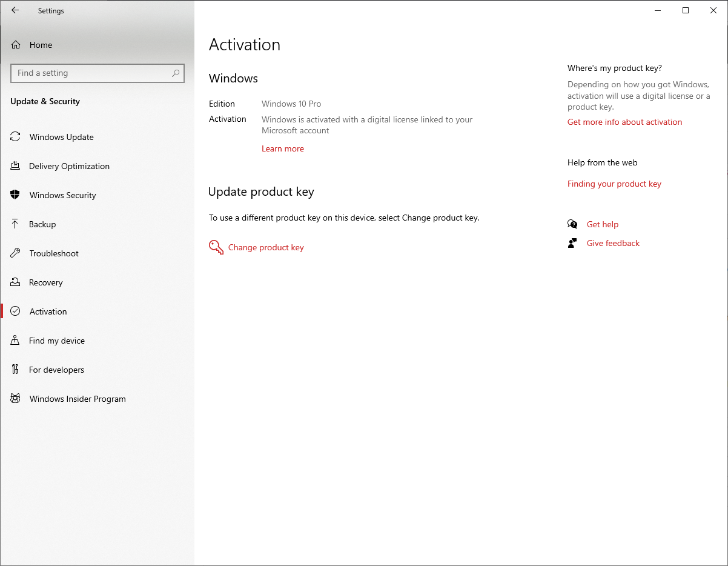Close the Settings window

(713, 10)
